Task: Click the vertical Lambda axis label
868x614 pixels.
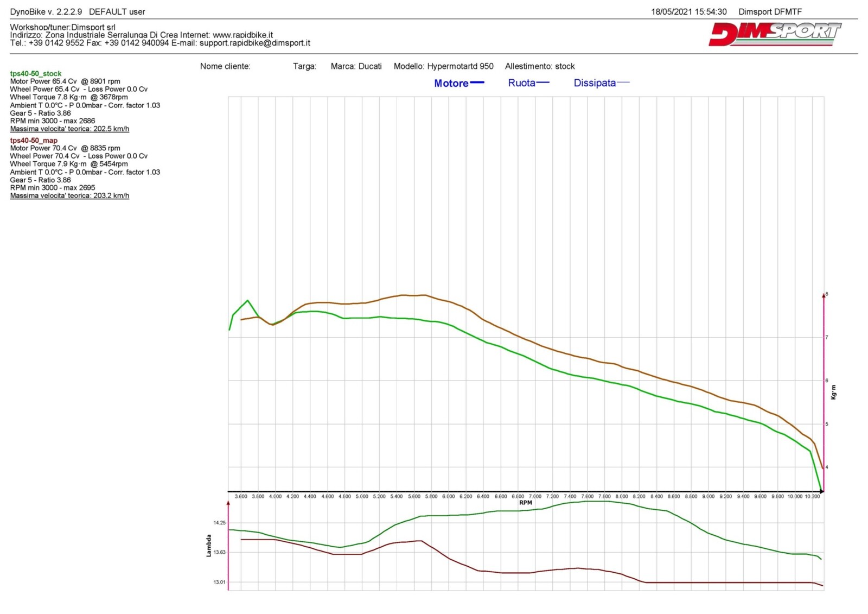Action: [208, 546]
